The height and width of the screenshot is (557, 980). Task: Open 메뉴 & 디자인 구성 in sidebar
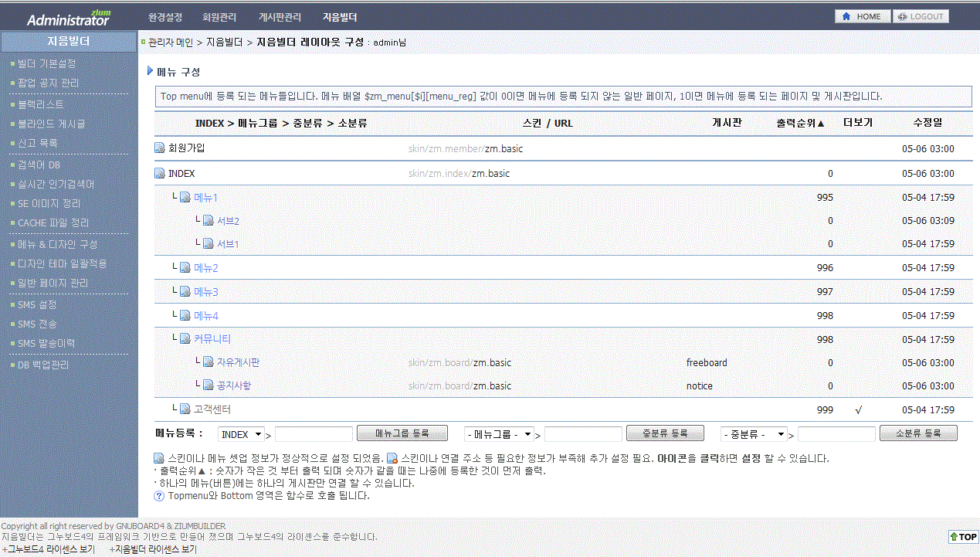pos(57,244)
